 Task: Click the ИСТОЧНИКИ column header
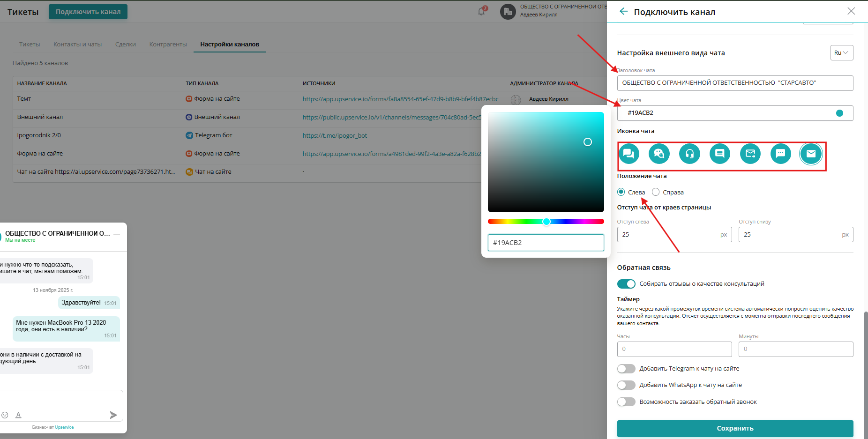point(319,83)
